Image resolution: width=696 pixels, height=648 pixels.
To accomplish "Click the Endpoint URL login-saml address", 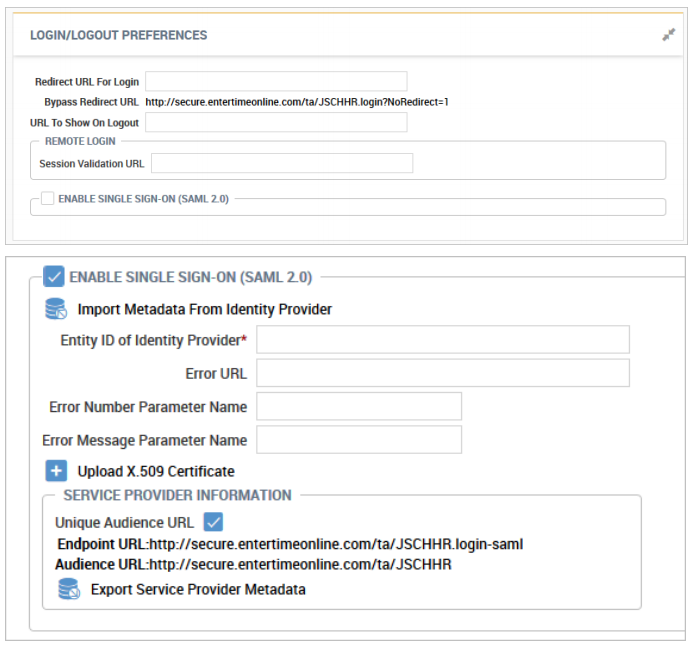I will (336, 545).
